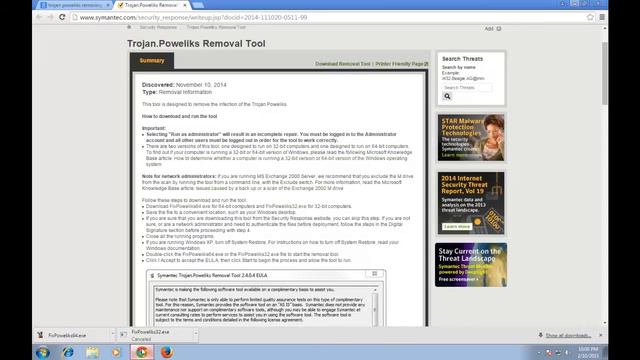
Task: Open Windows Explorer folder icon in taskbar
Action: click(93, 352)
